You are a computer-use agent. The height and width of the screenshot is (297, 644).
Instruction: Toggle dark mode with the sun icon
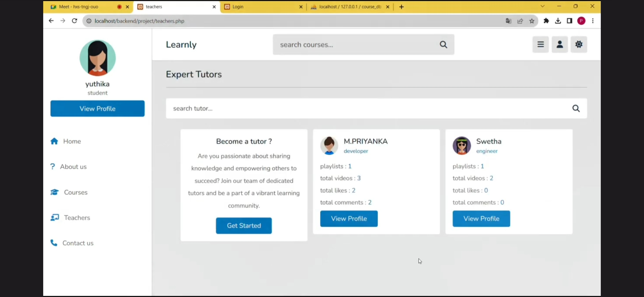click(x=579, y=45)
